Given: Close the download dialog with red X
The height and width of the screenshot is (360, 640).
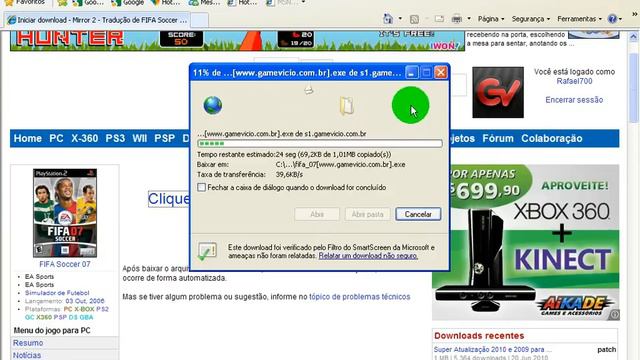Looking at the screenshot, I should [440, 73].
